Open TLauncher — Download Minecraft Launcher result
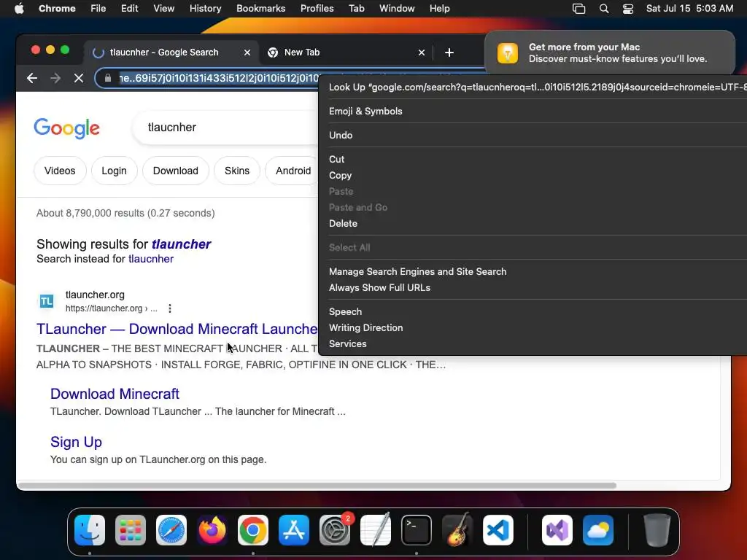The width and height of the screenshot is (747, 560). click(177, 329)
